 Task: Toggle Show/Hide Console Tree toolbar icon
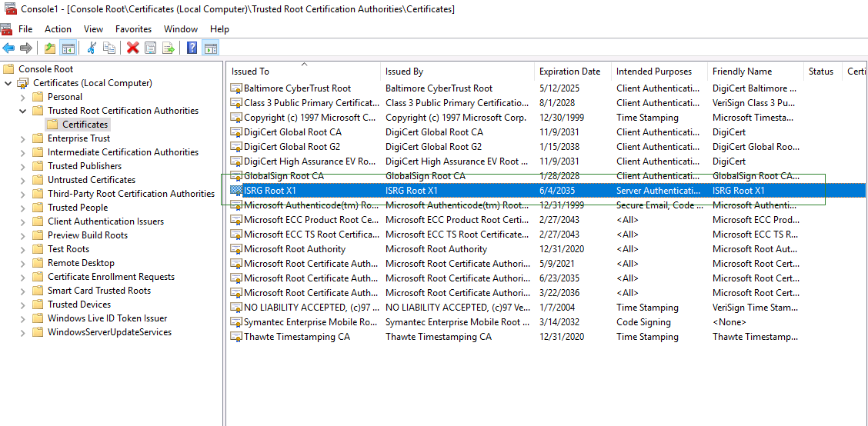pyautogui.click(x=68, y=48)
